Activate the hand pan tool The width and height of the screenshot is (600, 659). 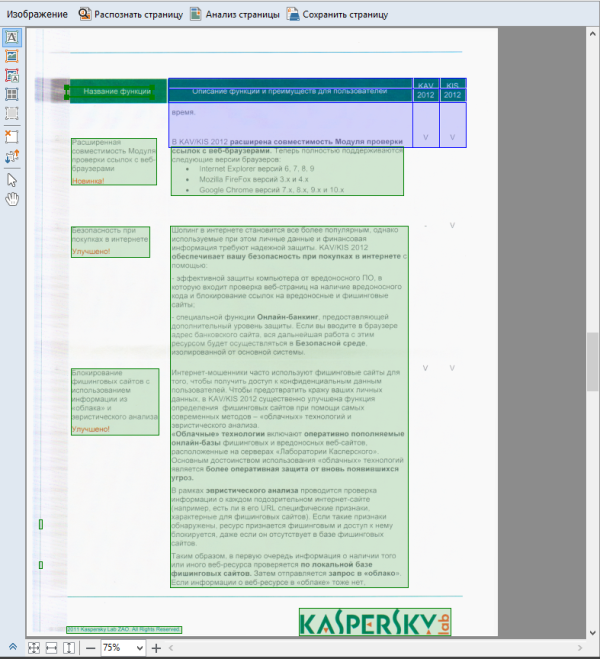click(x=12, y=199)
